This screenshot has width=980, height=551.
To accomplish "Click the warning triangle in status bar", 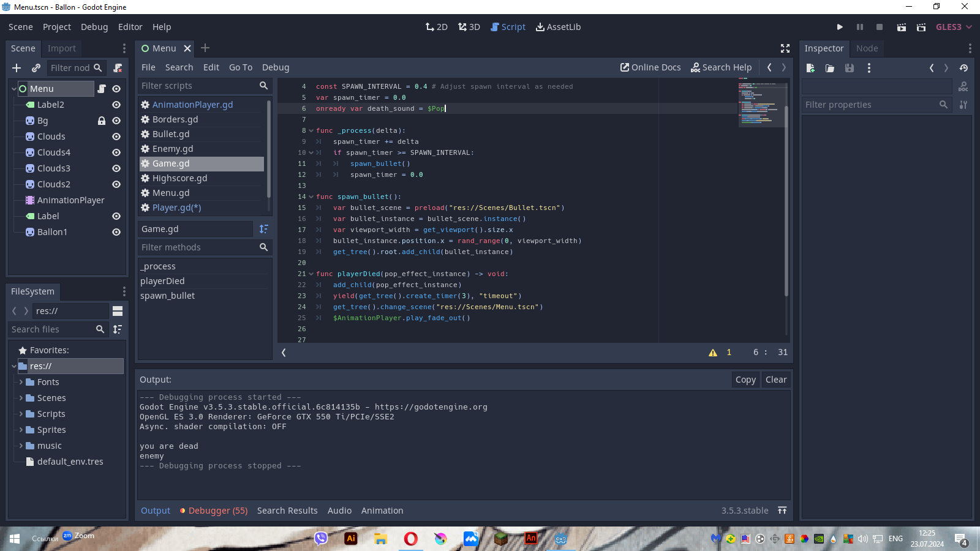I will tap(713, 353).
